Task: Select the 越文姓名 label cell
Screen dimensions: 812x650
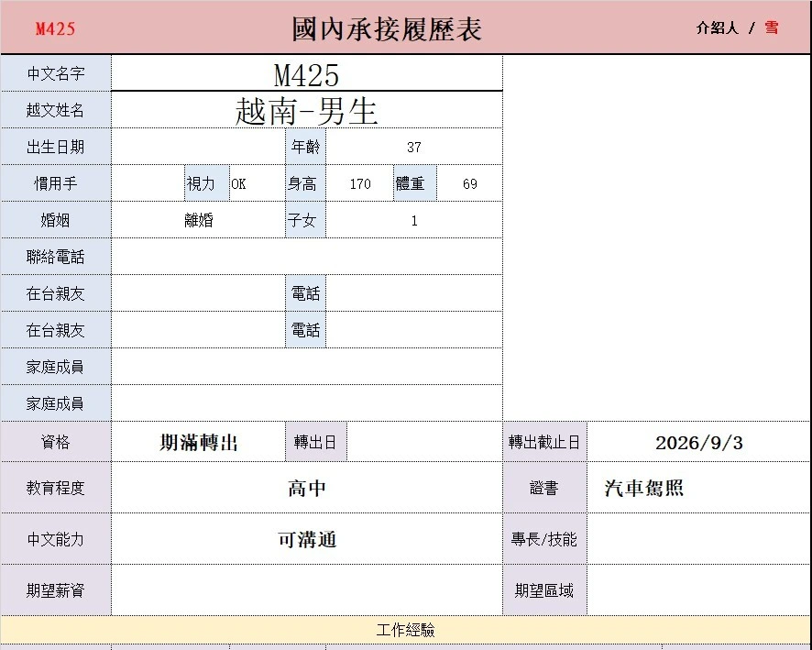Action: point(56,110)
